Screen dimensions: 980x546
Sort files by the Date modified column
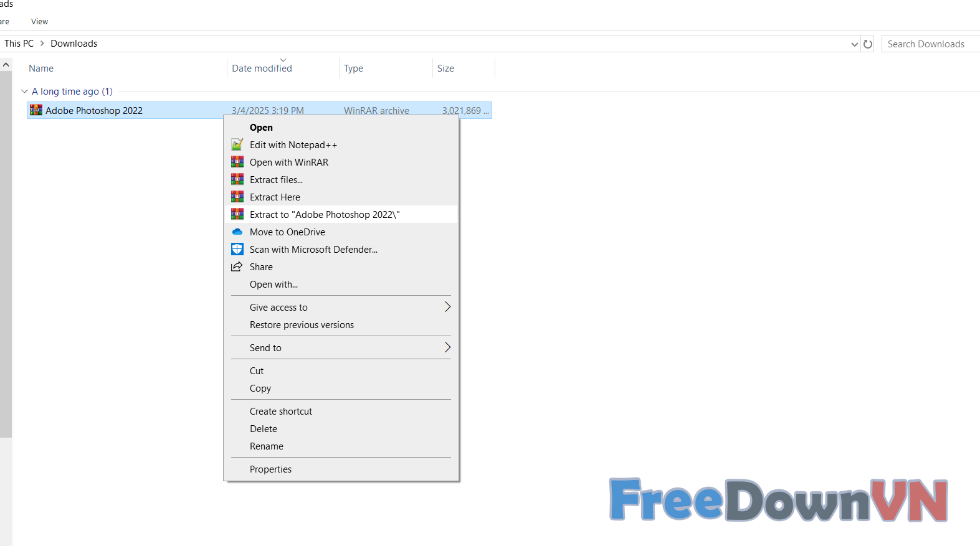click(x=262, y=68)
